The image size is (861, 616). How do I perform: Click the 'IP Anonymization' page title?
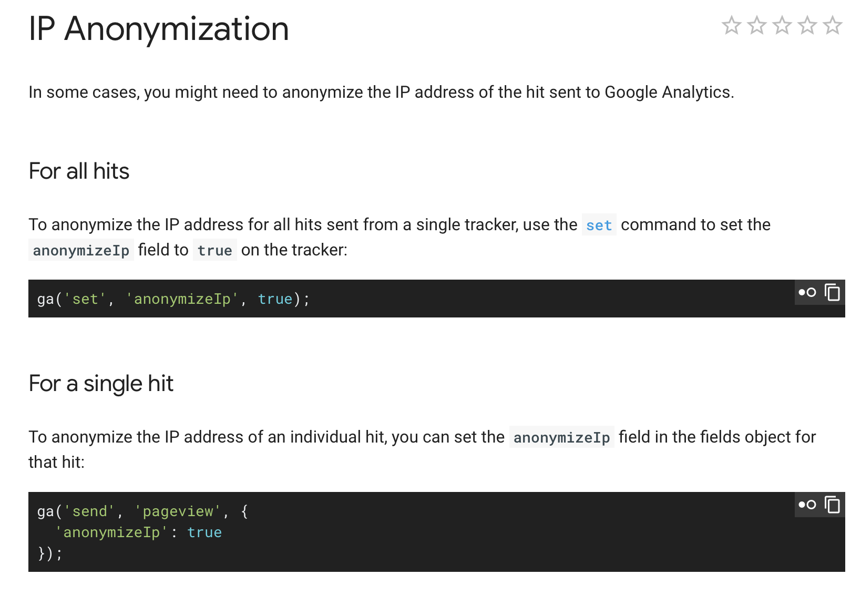[159, 28]
